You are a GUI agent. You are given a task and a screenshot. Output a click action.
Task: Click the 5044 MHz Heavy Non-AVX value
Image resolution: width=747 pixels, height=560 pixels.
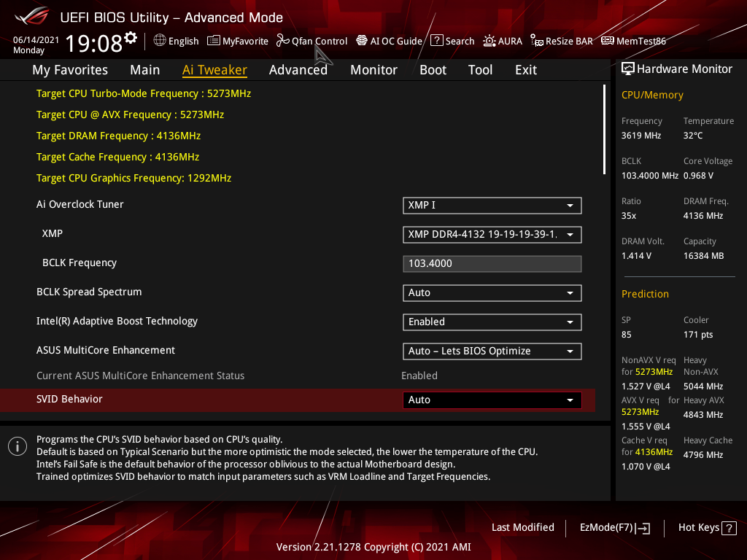(x=703, y=386)
